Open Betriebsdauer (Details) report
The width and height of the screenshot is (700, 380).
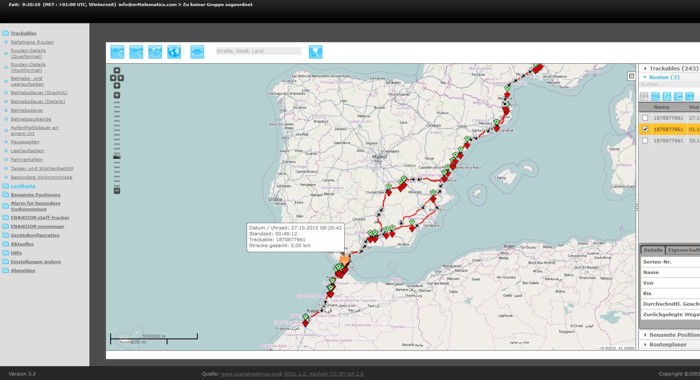(x=38, y=101)
